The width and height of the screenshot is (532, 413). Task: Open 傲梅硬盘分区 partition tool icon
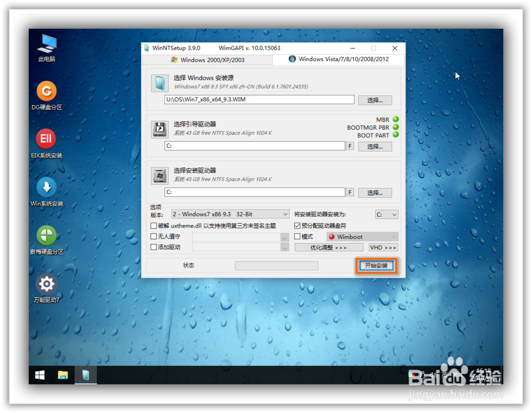tap(47, 240)
